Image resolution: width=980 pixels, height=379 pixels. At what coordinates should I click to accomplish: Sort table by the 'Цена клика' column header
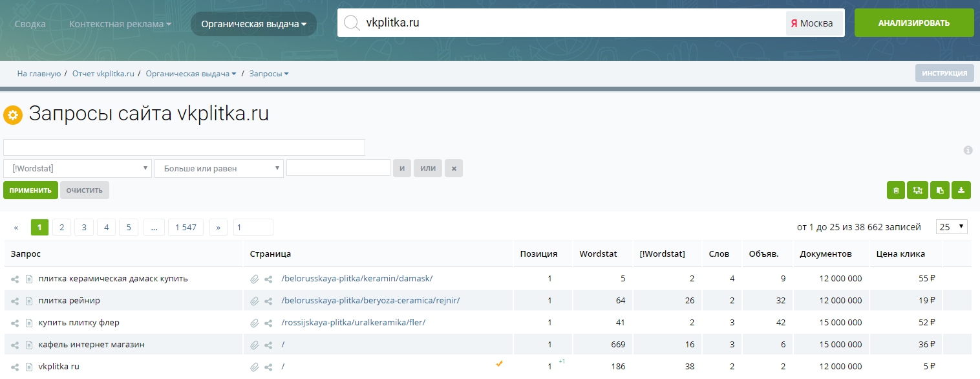[900, 254]
